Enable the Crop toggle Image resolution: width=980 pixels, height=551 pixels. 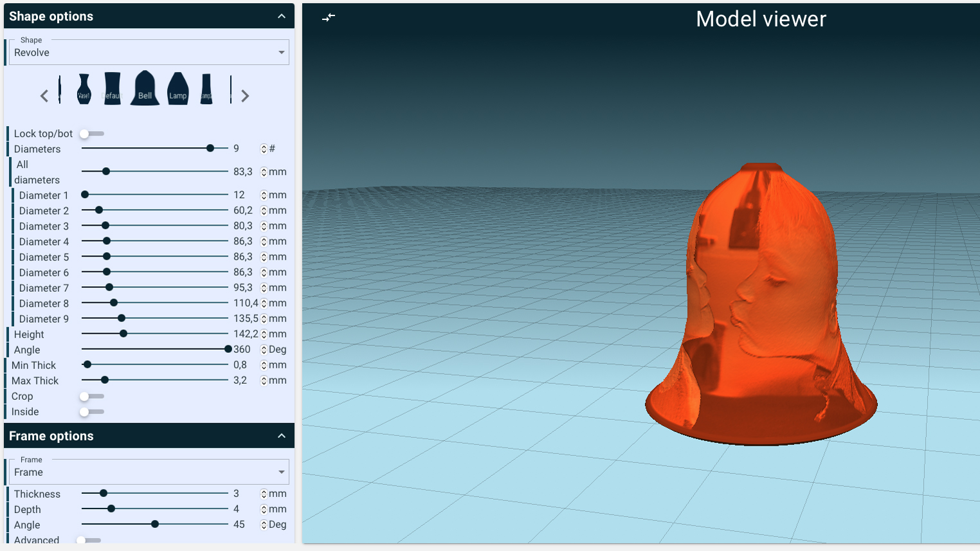point(91,396)
